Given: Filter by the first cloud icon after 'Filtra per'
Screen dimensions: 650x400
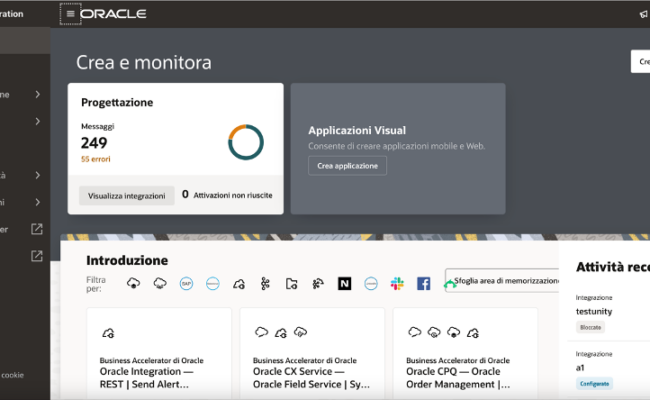Looking at the screenshot, I should tap(133, 284).
